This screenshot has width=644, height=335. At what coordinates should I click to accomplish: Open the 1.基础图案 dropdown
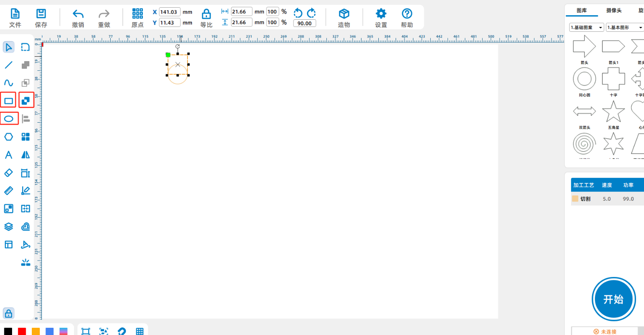click(586, 27)
